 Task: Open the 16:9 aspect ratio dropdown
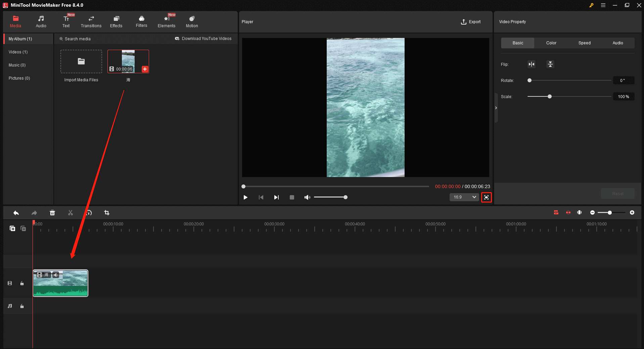tap(464, 197)
